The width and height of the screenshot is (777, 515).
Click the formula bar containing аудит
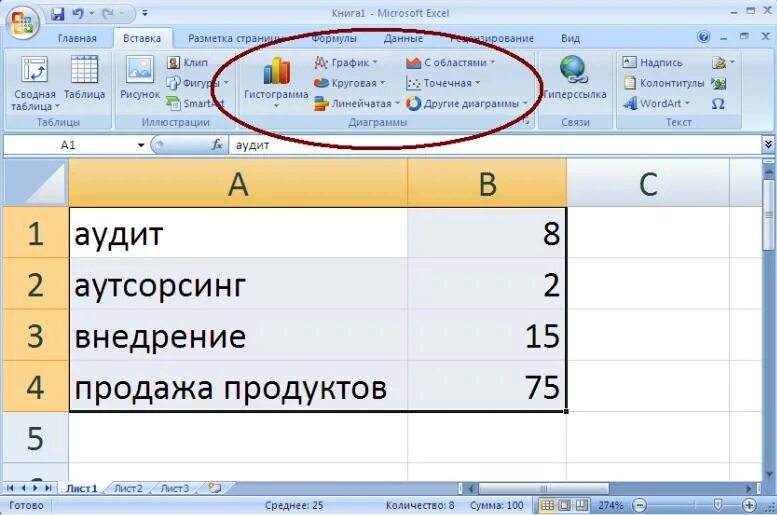pos(494,145)
